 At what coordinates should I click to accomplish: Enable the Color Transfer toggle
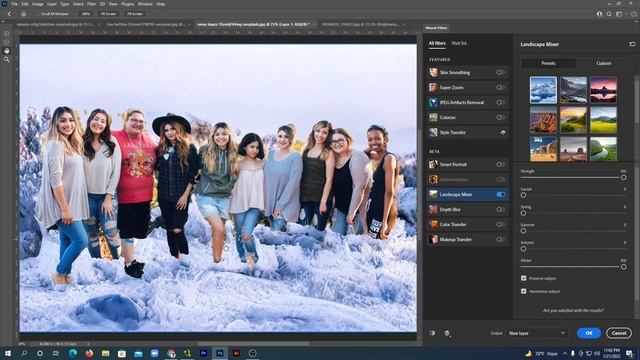point(500,224)
